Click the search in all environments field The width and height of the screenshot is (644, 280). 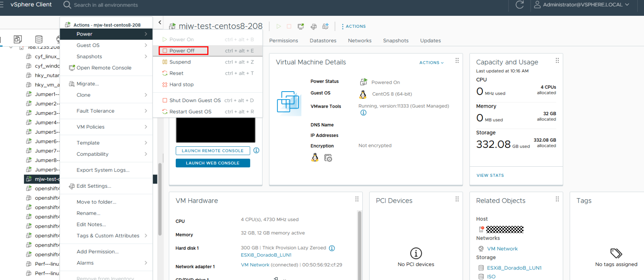[x=106, y=5]
